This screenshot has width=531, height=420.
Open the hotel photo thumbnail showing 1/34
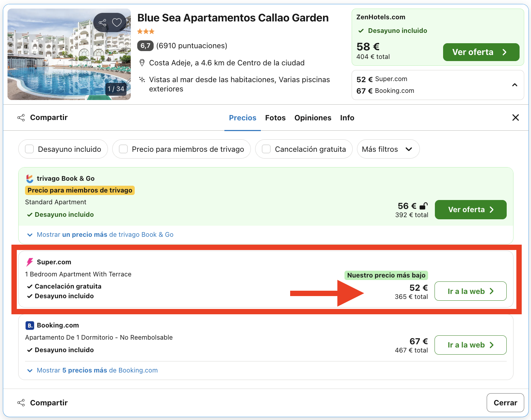coord(69,54)
